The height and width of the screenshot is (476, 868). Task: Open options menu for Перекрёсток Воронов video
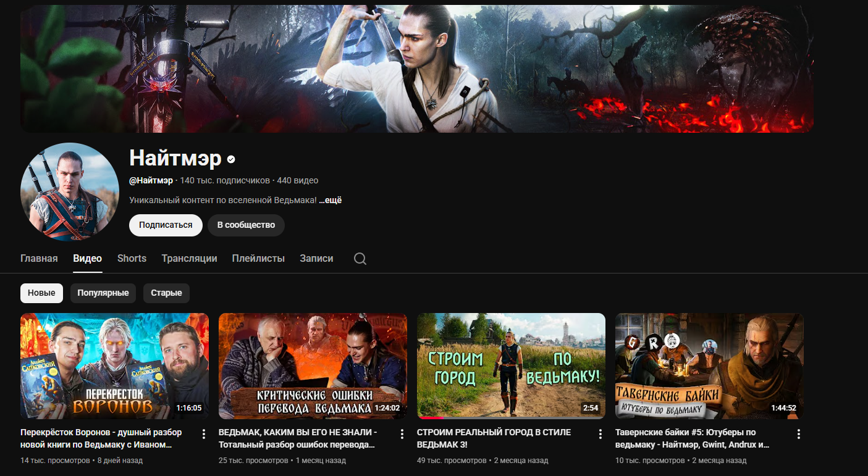point(204,434)
